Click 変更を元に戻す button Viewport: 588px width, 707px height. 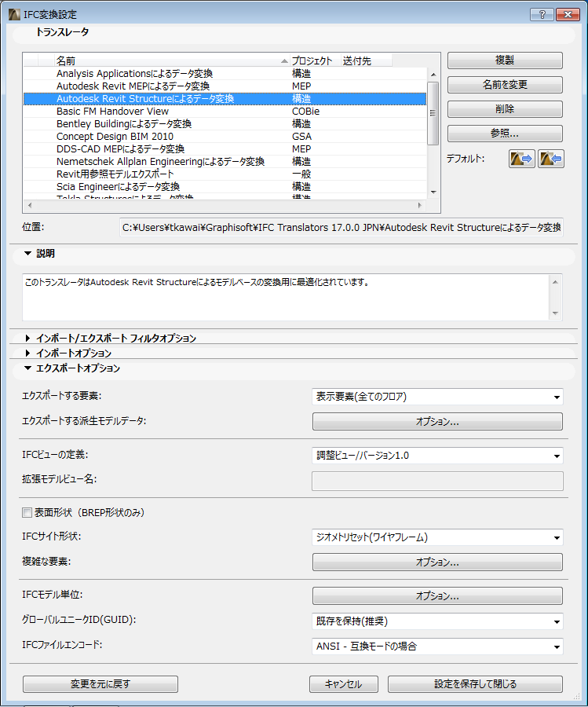[100, 684]
